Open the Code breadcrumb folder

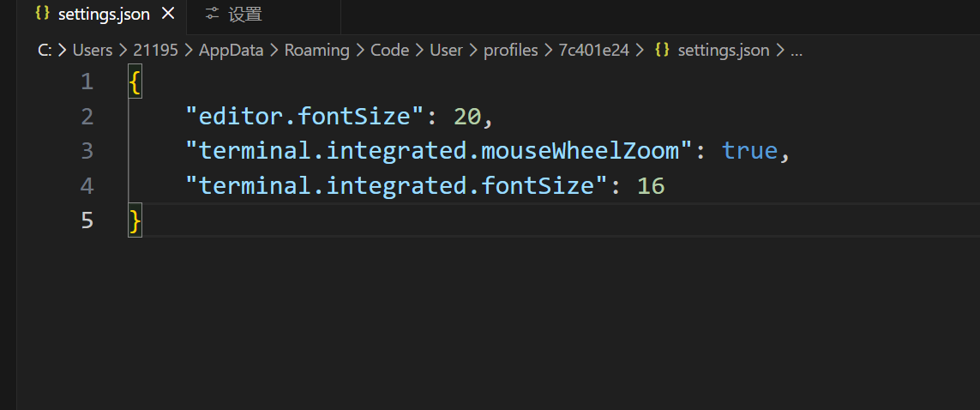(390, 51)
